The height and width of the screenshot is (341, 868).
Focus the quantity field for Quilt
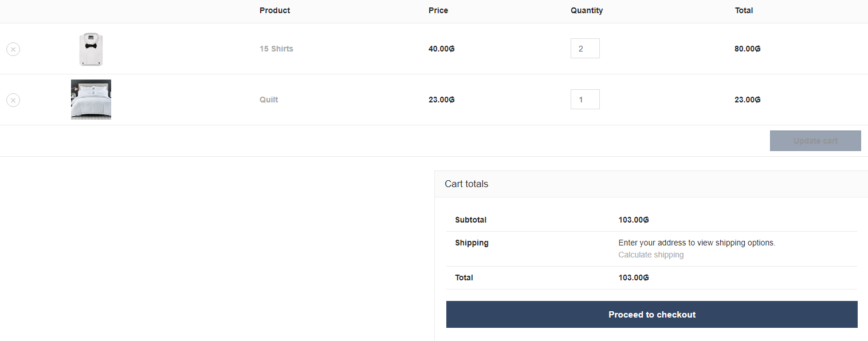[584, 100]
